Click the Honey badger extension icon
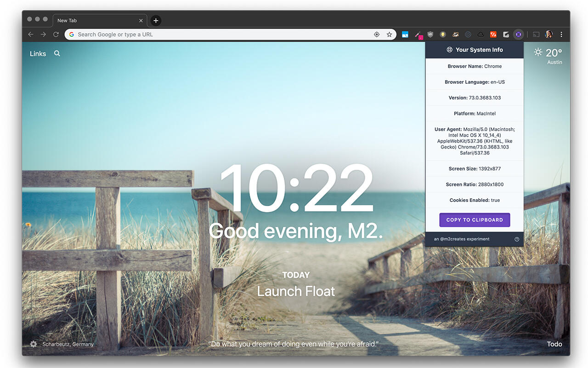 point(455,34)
